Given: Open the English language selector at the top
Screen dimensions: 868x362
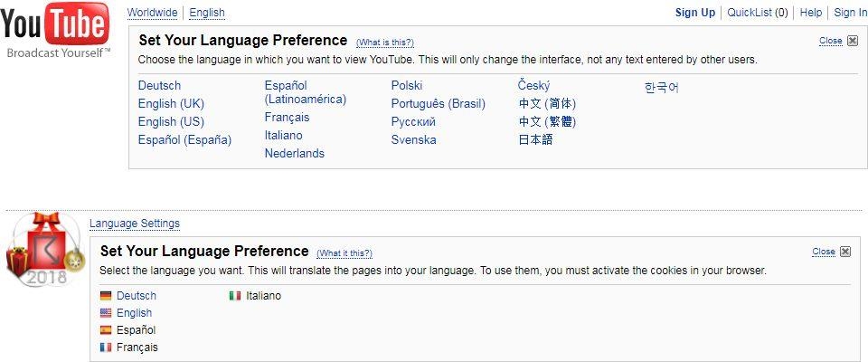Looking at the screenshot, I should 206,13.
